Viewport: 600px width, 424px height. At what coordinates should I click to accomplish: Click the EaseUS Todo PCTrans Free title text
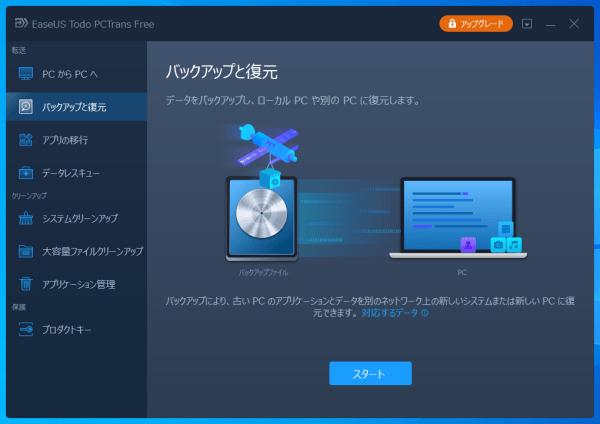click(x=93, y=24)
